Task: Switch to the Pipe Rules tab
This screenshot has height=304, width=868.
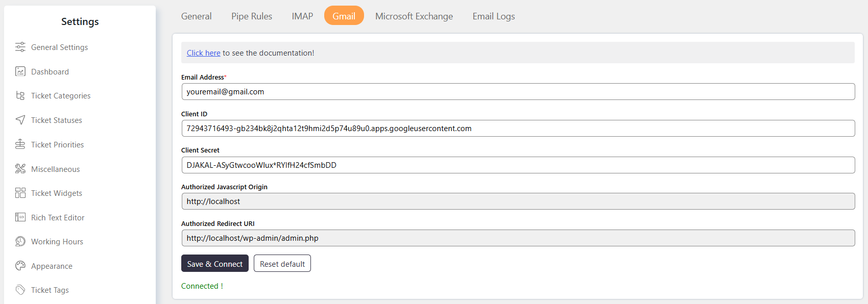Action: [252, 16]
